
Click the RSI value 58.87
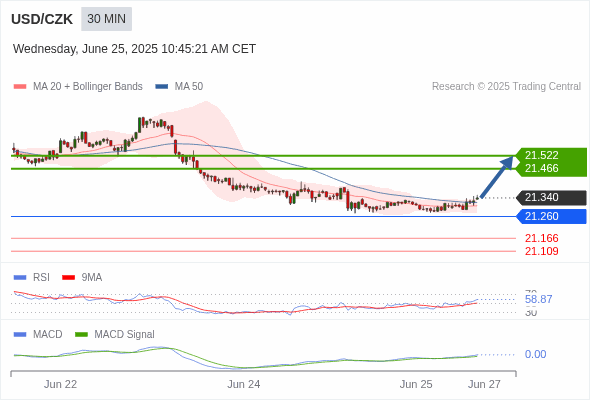538,300
